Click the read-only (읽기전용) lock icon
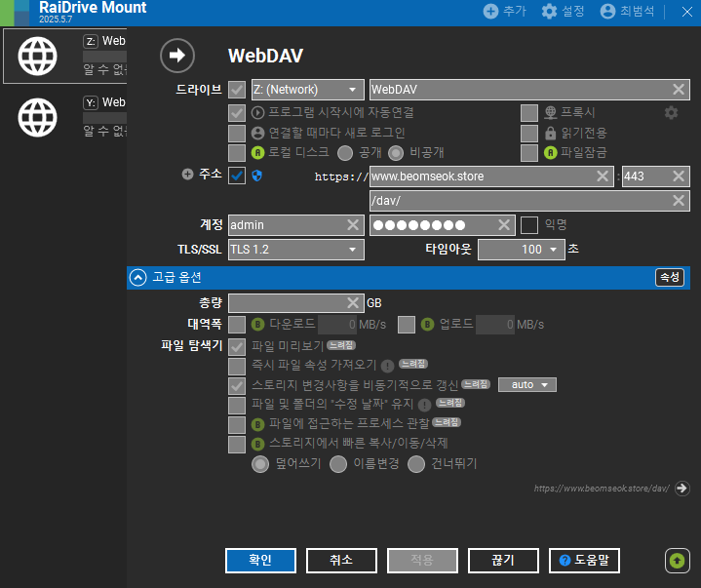The width and height of the screenshot is (701, 588). [x=550, y=133]
